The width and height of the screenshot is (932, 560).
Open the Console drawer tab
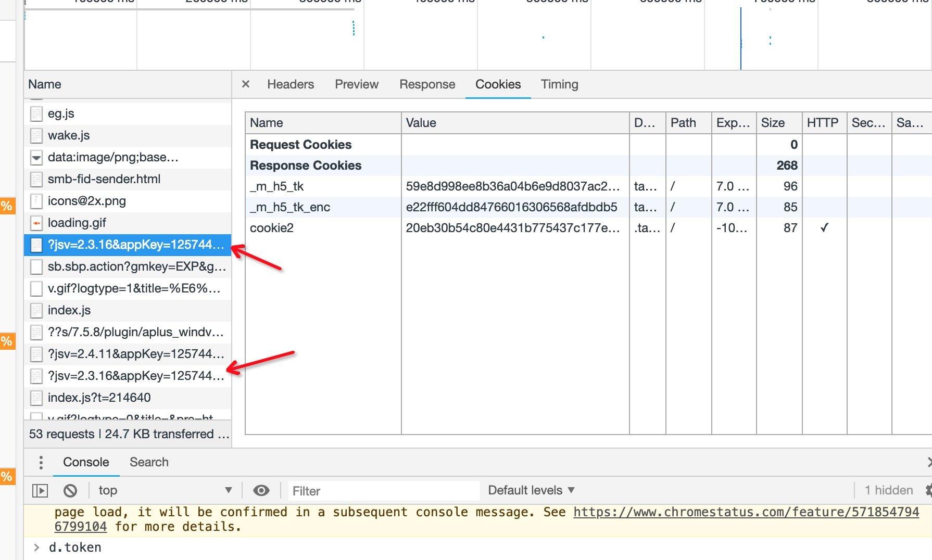pyautogui.click(x=86, y=462)
